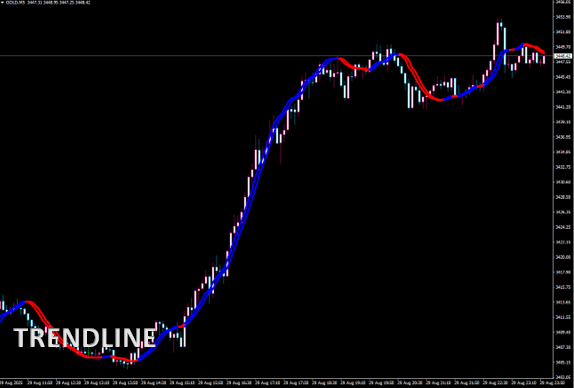Screen dimensions: 574x388
Task: Click the 3445.45 price level on the right scale
Action: 564,77
